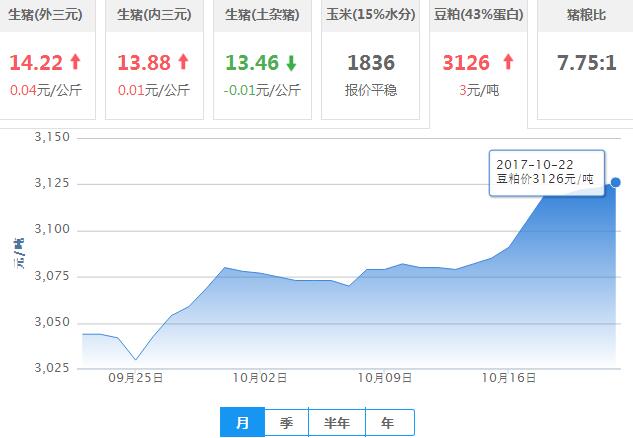Select the 生猪(内三元) price card
The image size is (633, 438).
click(154, 60)
